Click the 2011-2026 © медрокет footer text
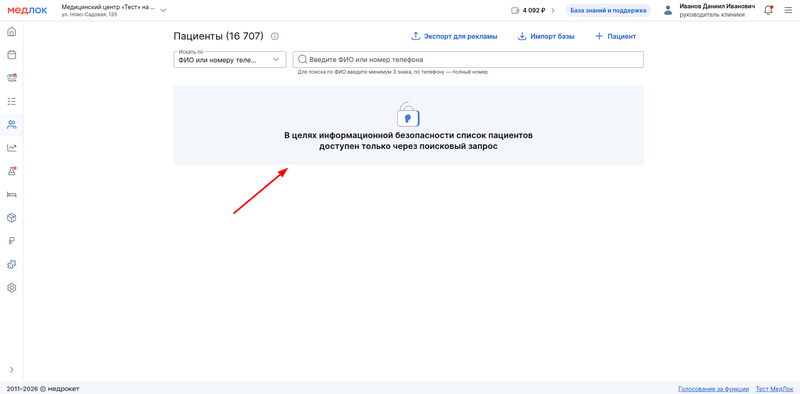The width and height of the screenshot is (800, 394). pyautogui.click(x=43, y=389)
